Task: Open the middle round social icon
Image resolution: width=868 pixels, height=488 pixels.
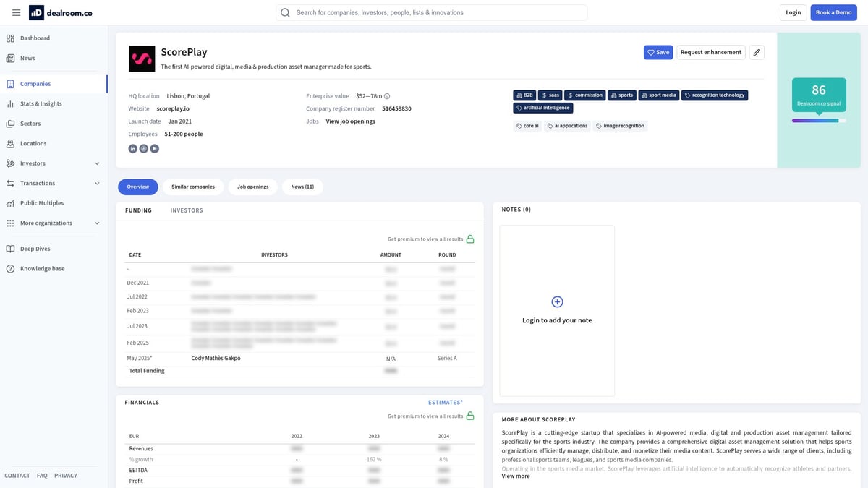Action: (144, 148)
